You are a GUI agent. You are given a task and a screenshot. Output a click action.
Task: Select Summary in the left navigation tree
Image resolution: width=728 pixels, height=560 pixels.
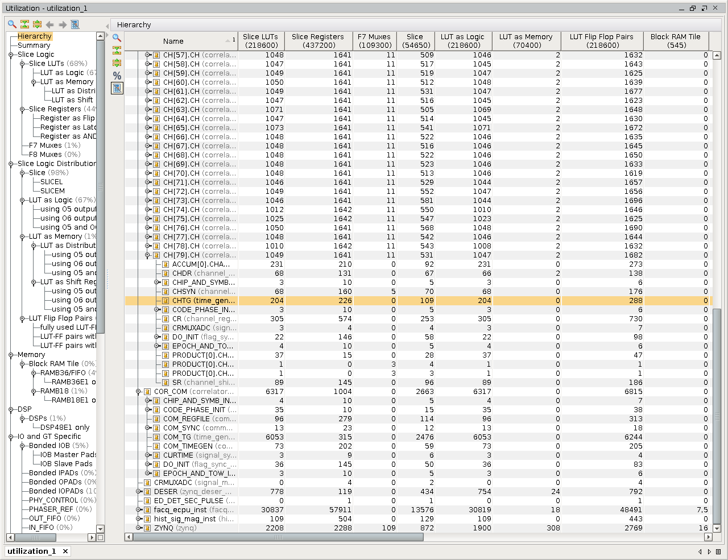(x=34, y=45)
